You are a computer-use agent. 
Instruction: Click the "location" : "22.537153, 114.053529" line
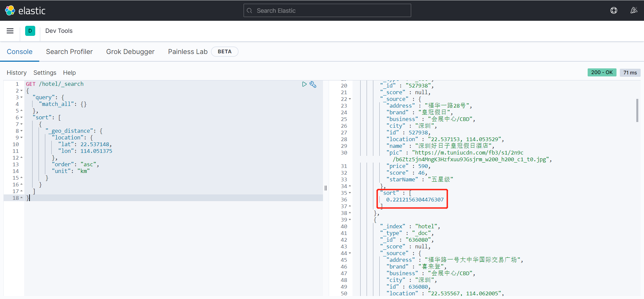(445, 139)
